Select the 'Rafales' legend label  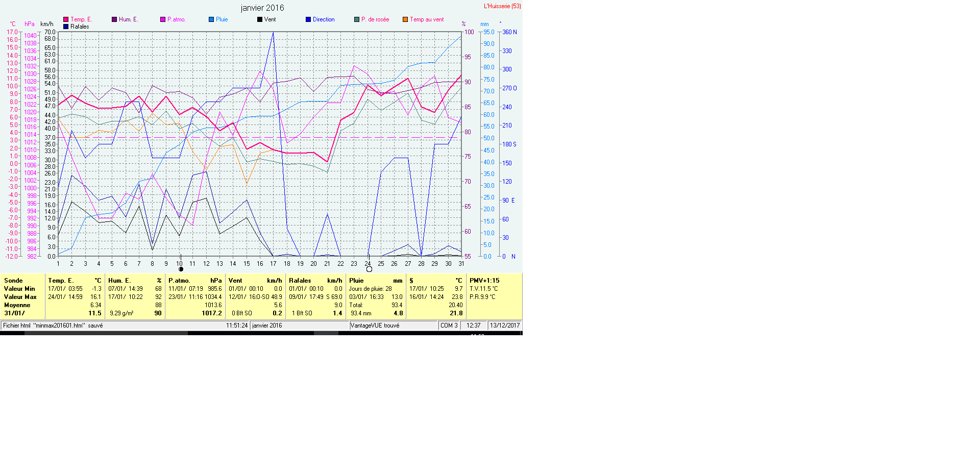point(80,27)
